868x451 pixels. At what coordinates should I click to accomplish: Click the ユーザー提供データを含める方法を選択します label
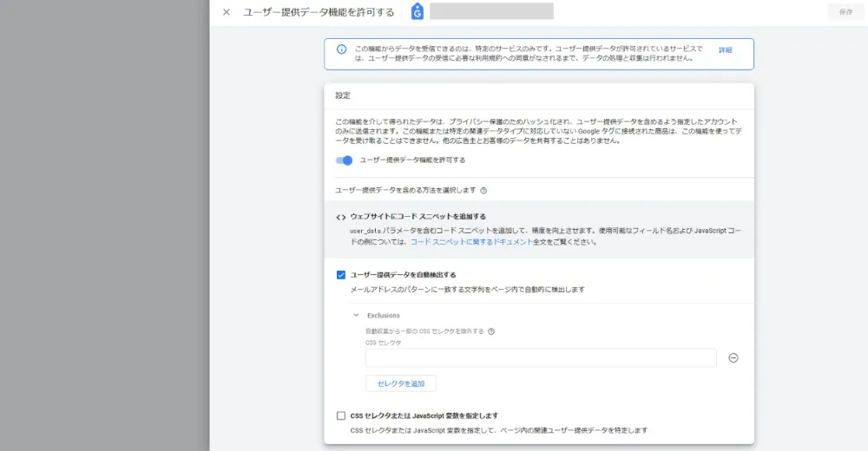coord(405,190)
